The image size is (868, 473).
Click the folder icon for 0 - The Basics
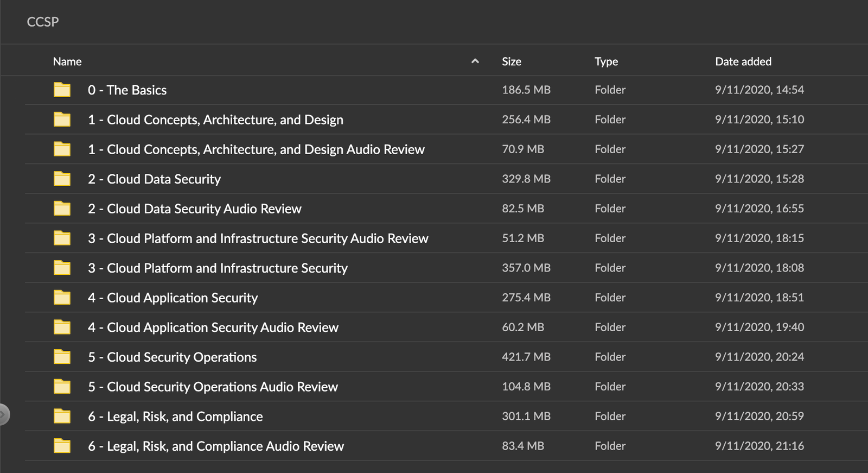[x=62, y=90]
